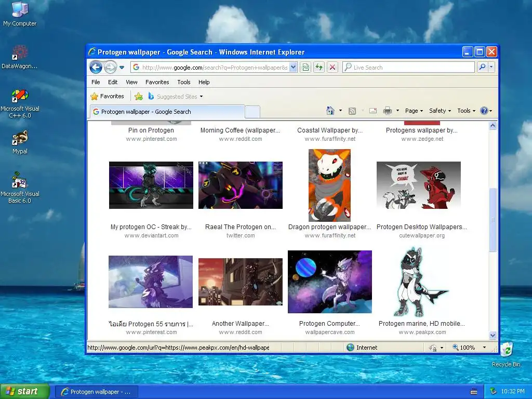This screenshot has width=532, height=399.
Task: Expand the Print dropdown arrow
Action: [397, 111]
